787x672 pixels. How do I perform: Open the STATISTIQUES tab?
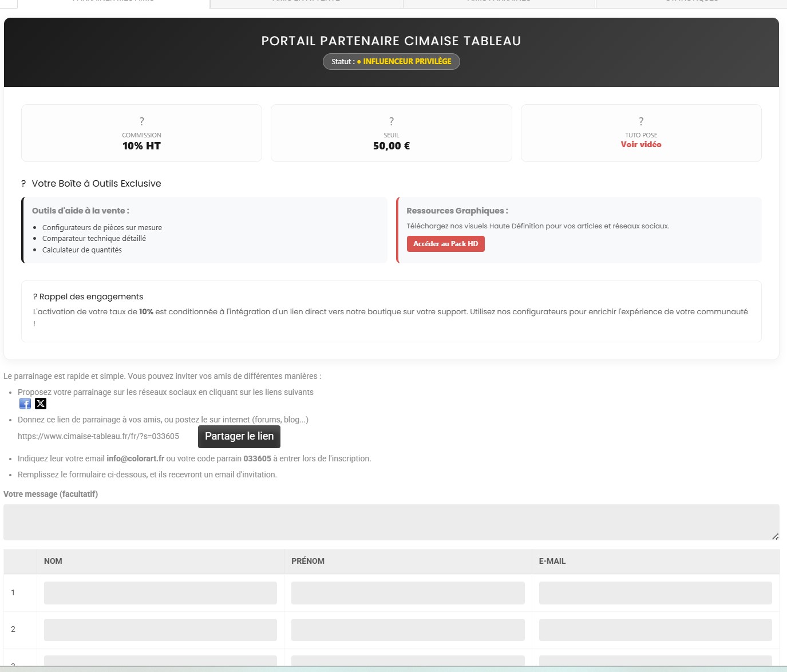point(693,2)
